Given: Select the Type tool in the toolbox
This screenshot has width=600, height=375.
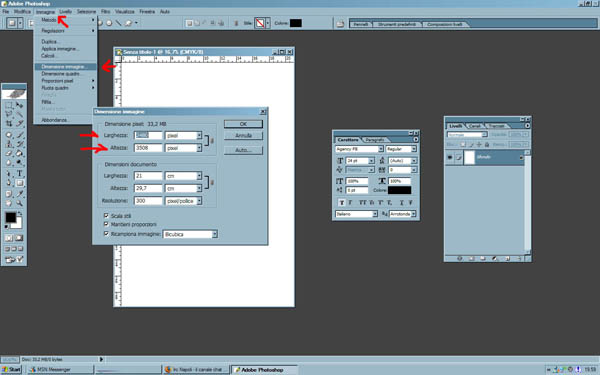Looking at the screenshot, I should pos(20,174).
